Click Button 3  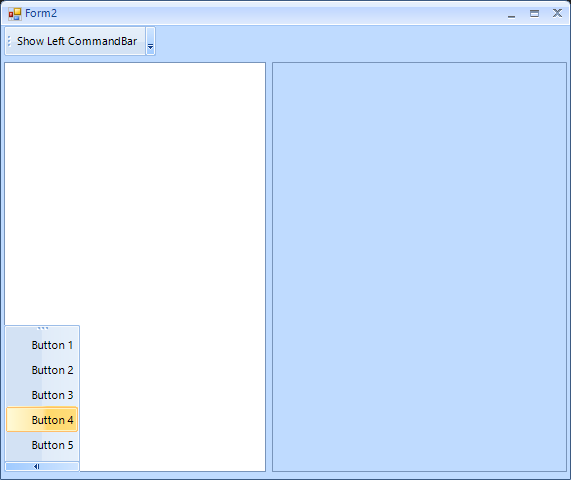pos(42,395)
